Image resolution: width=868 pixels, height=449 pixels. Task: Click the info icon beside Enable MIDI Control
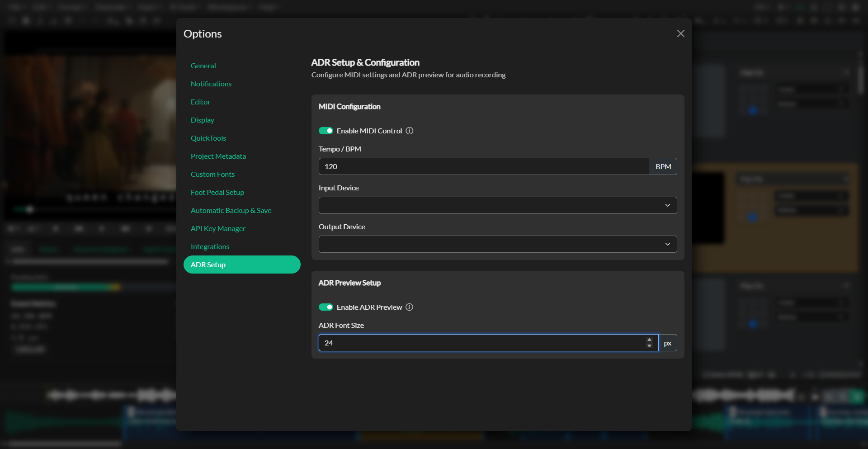[x=409, y=131]
